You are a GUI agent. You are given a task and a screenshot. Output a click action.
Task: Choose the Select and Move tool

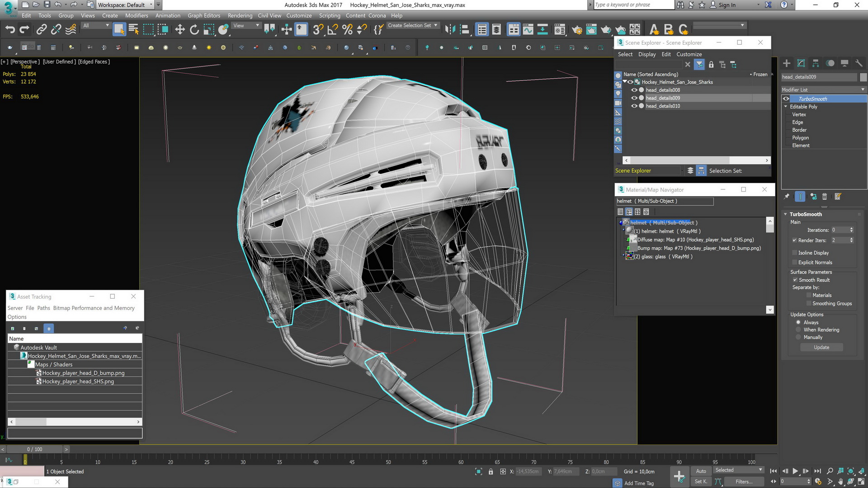pyautogui.click(x=180, y=30)
